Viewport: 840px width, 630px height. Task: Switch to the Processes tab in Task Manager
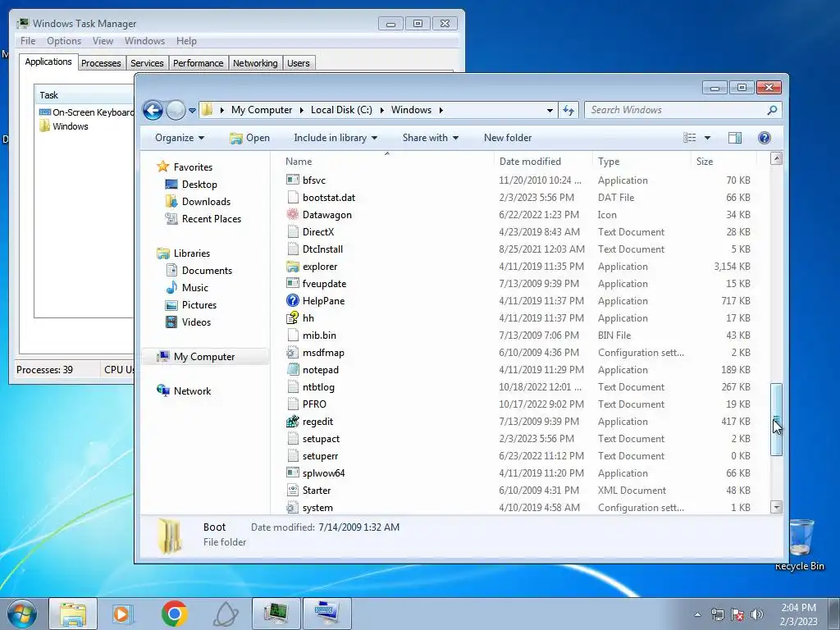click(101, 63)
